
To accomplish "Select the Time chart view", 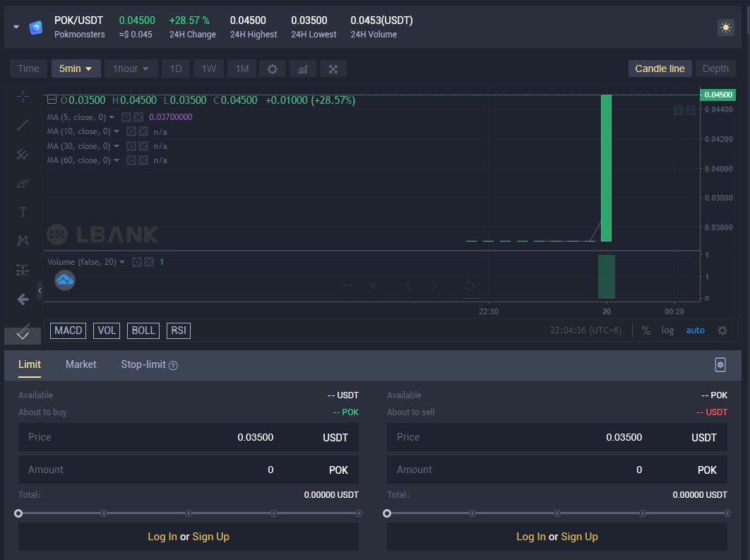I will 28,69.
